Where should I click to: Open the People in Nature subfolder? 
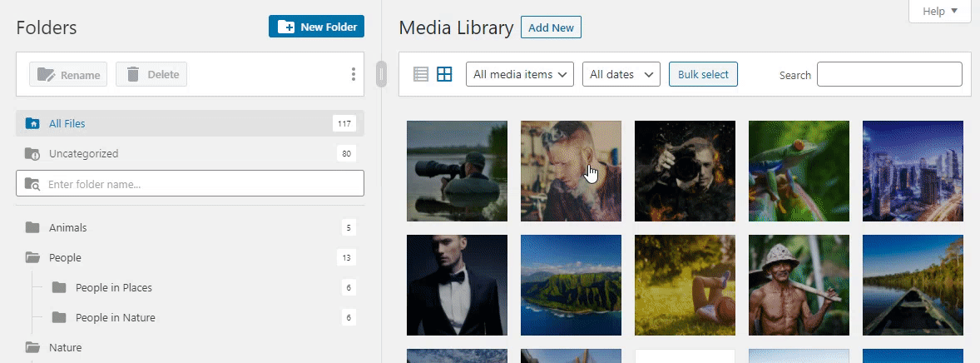(204, 317)
